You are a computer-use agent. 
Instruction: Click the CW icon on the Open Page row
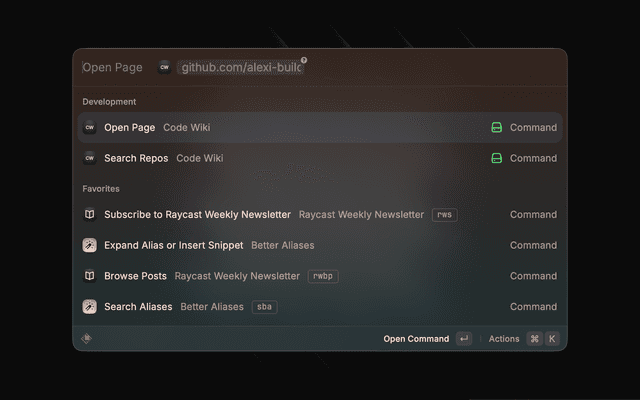(x=89, y=128)
